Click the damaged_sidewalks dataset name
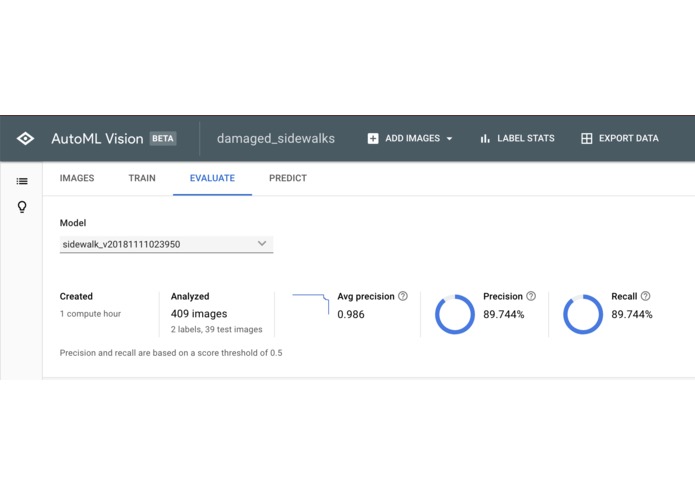 pyautogui.click(x=276, y=139)
